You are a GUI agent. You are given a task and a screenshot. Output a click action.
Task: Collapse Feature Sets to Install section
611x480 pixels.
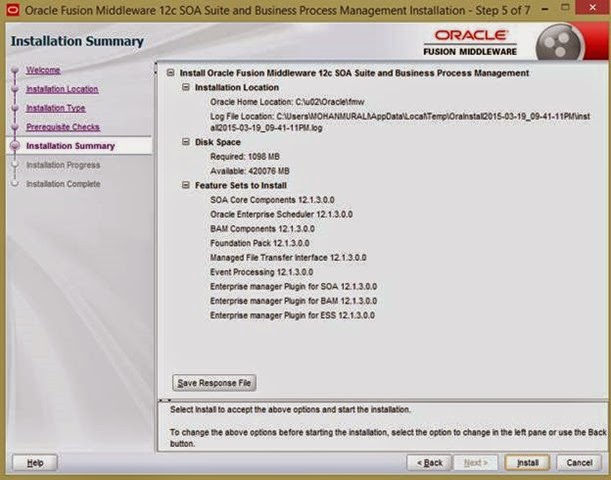pyautogui.click(x=186, y=185)
